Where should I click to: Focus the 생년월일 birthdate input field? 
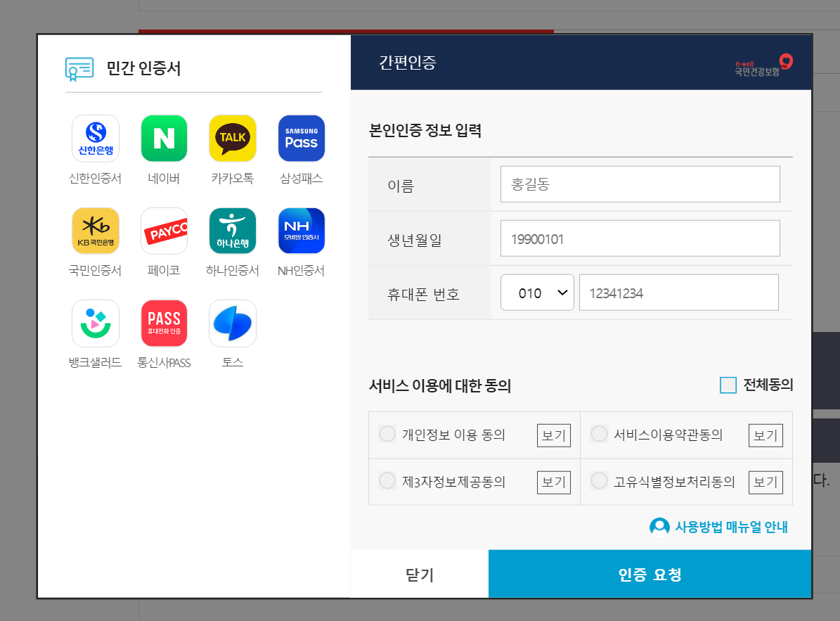[640, 238]
